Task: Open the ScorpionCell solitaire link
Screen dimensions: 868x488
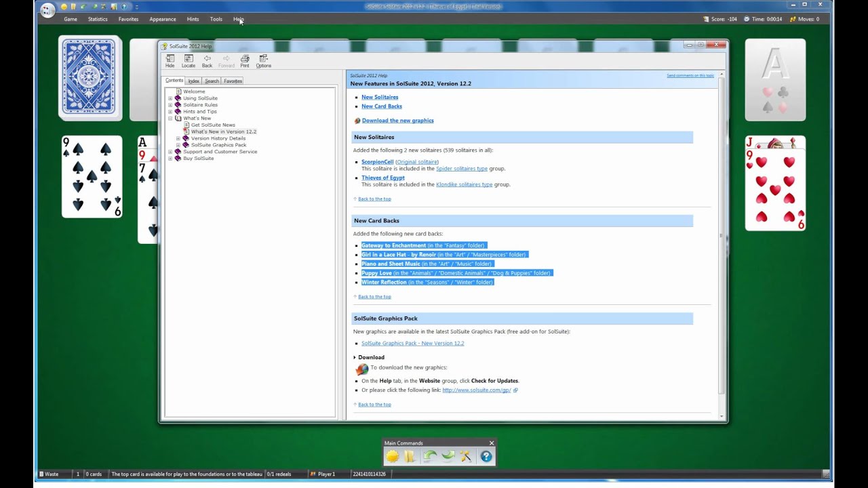Action: click(377, 162)
